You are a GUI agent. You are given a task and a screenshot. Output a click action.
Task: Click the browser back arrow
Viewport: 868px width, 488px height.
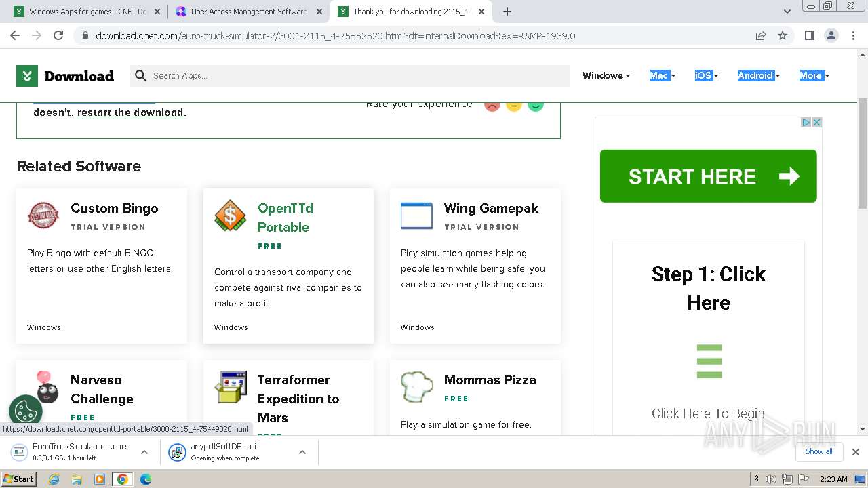pyautogui.click(x=15, y=35)
